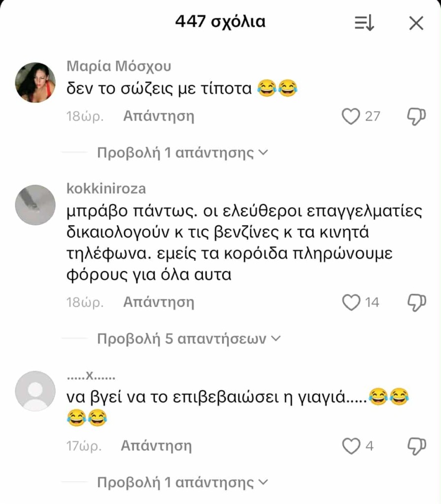Close the 447 σχόλια comments panel
The width and height of the screenshot is (441, 504).
416,23
